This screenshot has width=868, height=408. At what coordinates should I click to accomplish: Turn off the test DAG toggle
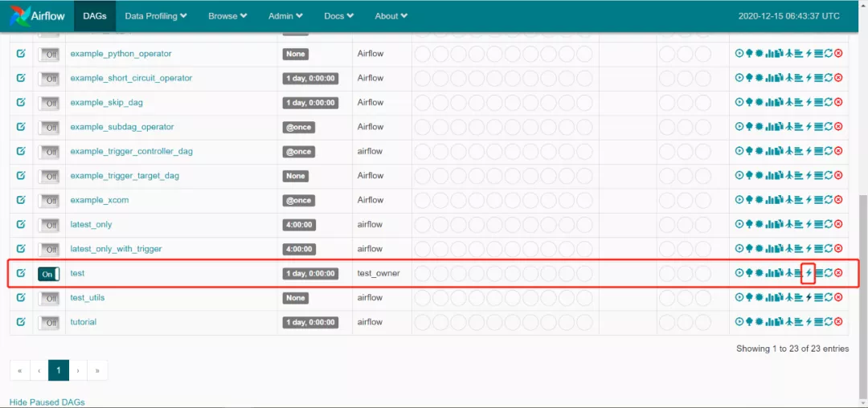[x=49, y=274]
